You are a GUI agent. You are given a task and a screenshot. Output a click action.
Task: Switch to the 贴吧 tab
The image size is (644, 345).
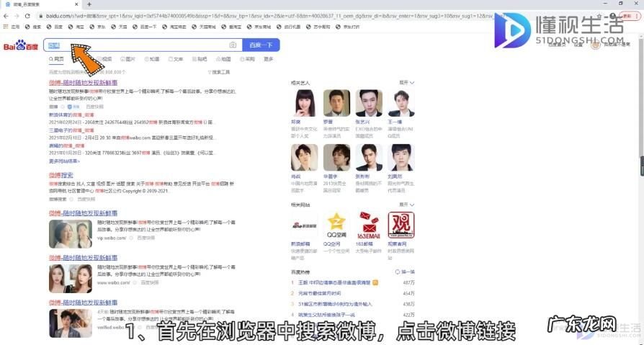click(x=200, y=59)
